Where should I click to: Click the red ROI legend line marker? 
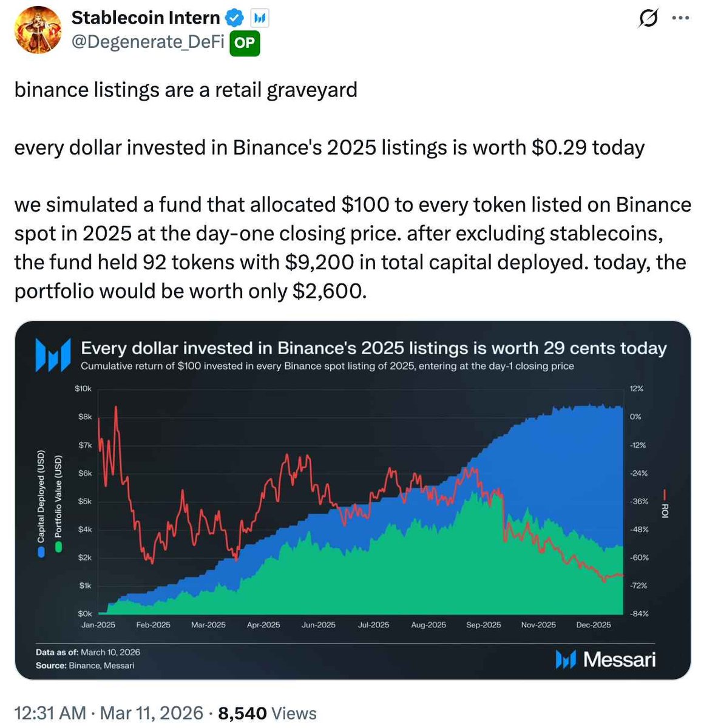coord(664,496)
